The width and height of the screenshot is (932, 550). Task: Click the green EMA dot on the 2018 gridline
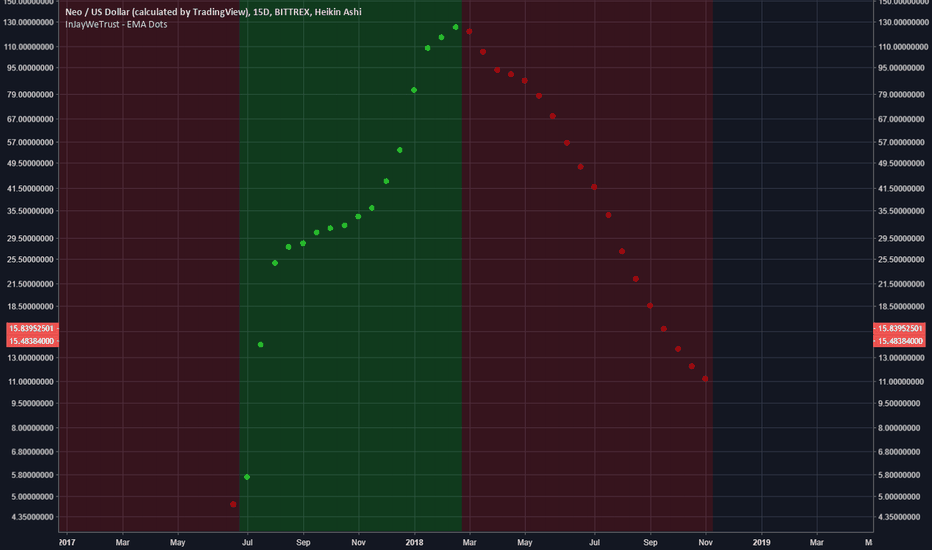414,90
